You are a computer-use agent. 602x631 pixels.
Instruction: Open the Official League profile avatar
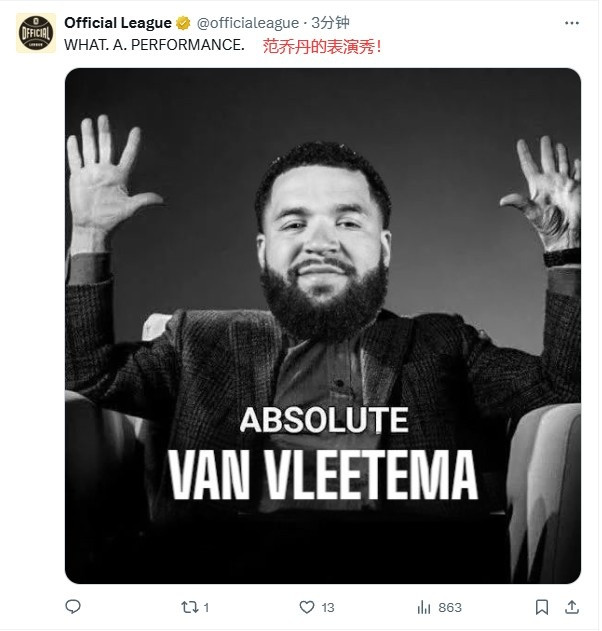click(36, 33)
